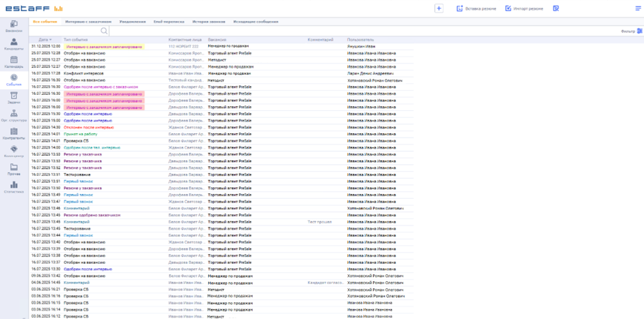Click date cell 16.07.2025 13:30
This screenshot has width=644, height=319.
click(x=46, y=269)
